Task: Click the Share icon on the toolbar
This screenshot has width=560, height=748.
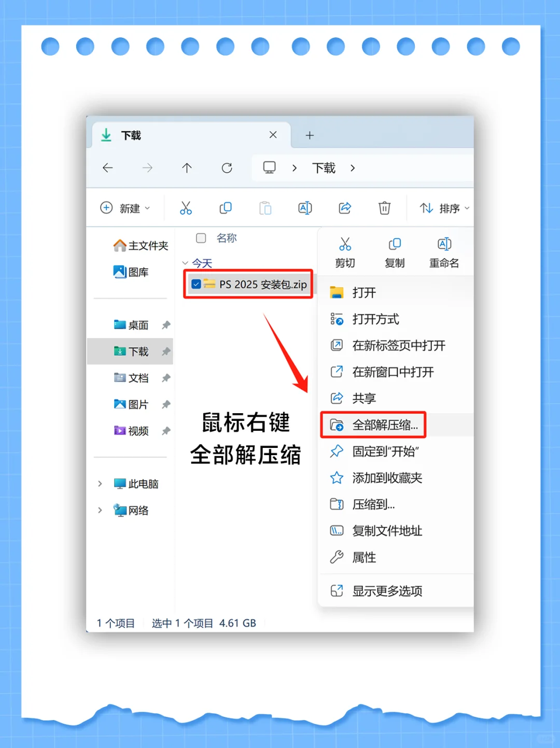Action: (x=345, y=208)
